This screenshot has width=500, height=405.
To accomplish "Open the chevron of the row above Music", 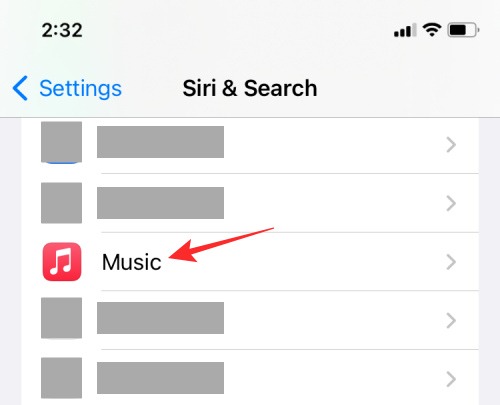I will point(451,203).
